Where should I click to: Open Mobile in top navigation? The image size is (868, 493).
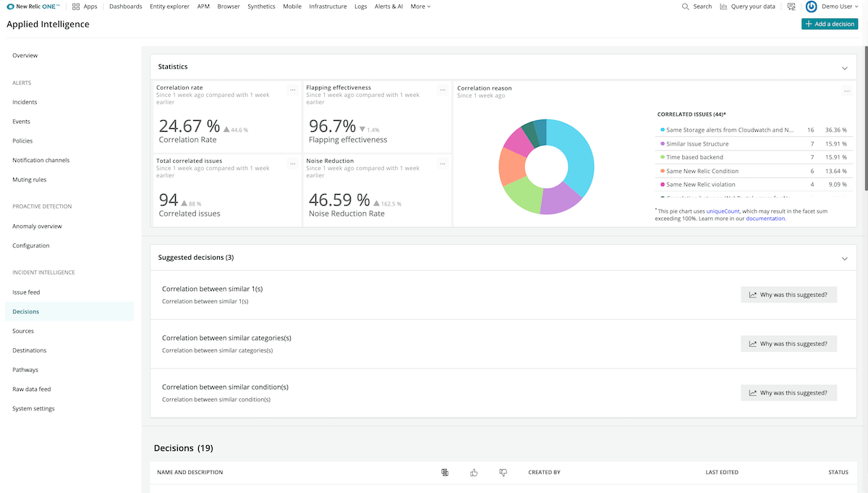[x=292, y=7]
